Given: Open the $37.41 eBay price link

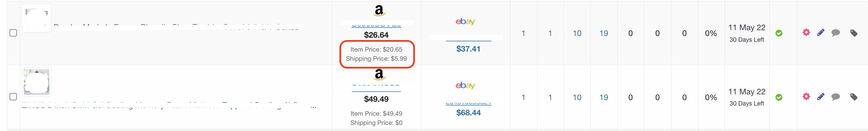Looking at the screenshot, I should (x=468, y=49).
